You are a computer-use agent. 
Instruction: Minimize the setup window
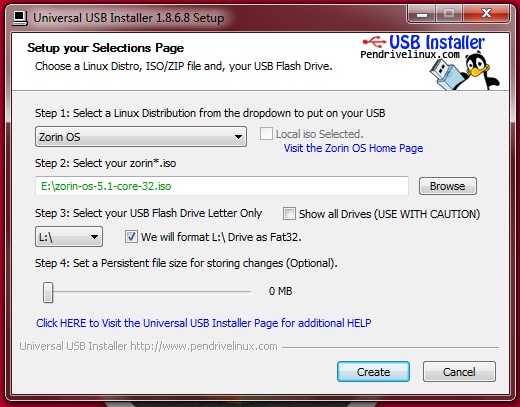tap(422, 14)
